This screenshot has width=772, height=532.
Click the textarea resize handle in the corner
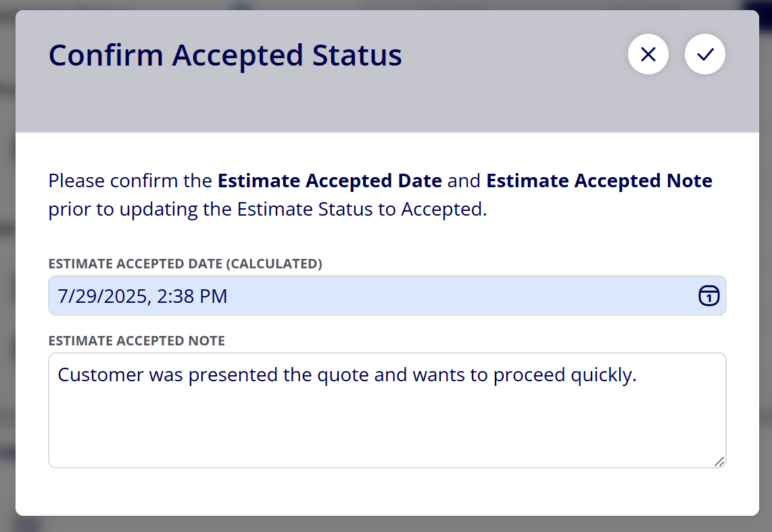click(719, 462)
